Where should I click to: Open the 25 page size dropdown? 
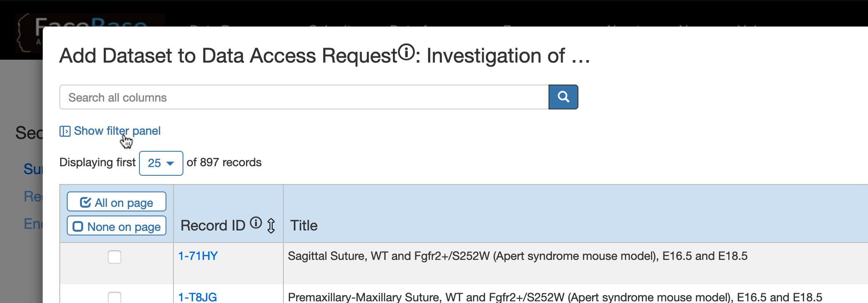pos(161,163)
